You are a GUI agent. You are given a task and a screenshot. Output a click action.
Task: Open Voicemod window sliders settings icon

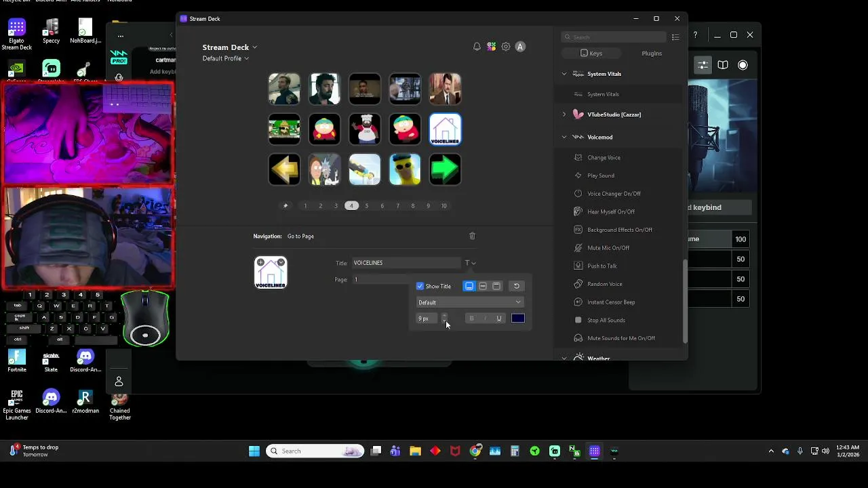pos(703,65)
